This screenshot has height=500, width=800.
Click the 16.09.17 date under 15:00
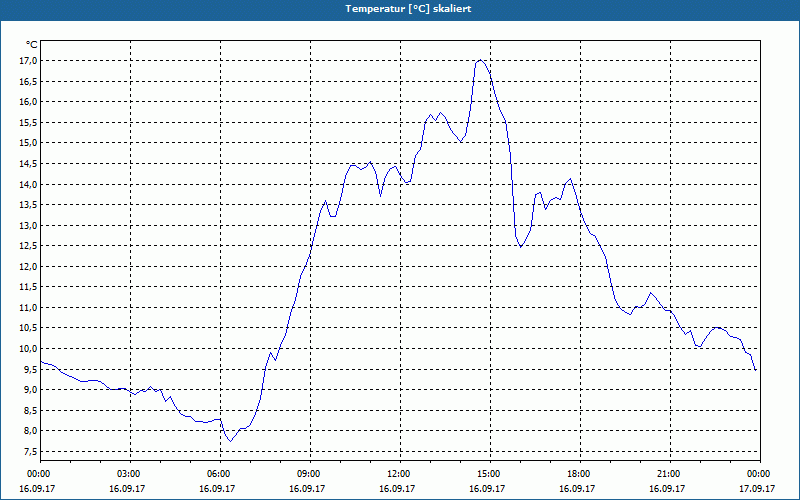pyautogui.click(x=487, y=489)
